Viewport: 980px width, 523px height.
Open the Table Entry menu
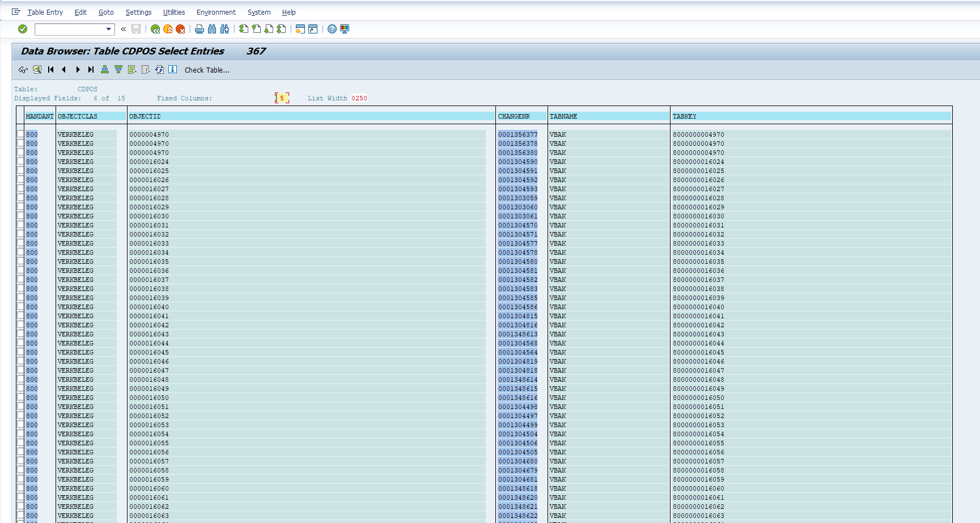(45, 12)
